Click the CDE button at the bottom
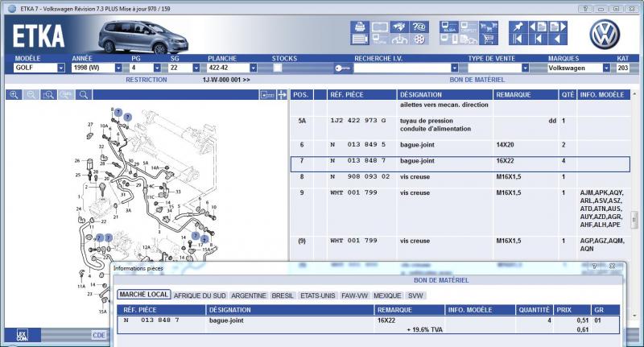Screen dimensions: 644x347 [x=98, y=335]
